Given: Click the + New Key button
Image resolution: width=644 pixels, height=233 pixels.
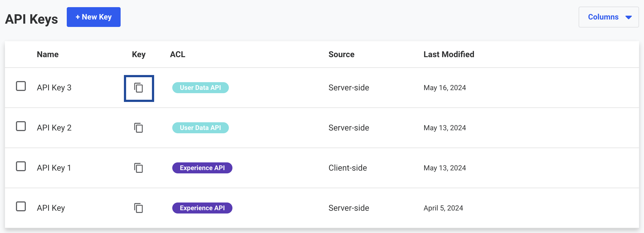Looking at the screenshot, I should (93, 17).
